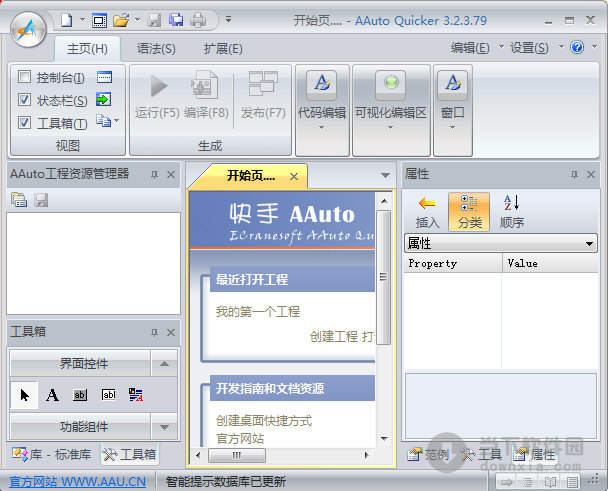Open 官方网站 WWW.AAU.CN status link

tap(77, 481)
